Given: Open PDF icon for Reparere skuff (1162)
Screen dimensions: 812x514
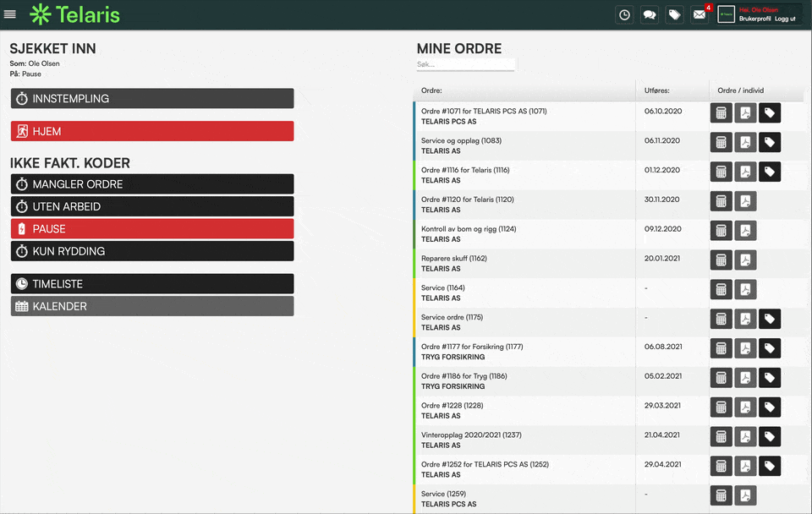Looking at the screenshot, I should click(x=745, y=260).
